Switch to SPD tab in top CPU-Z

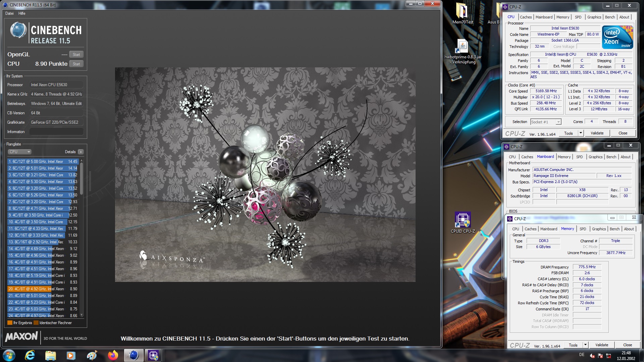pos(578,17)
